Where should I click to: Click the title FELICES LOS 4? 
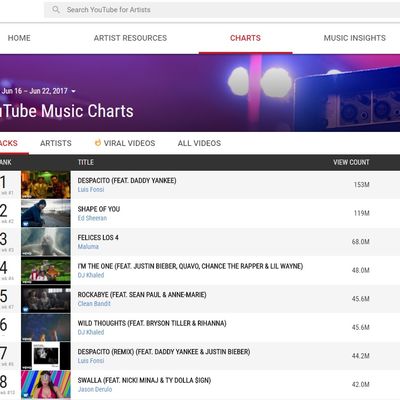click(98, 238)
